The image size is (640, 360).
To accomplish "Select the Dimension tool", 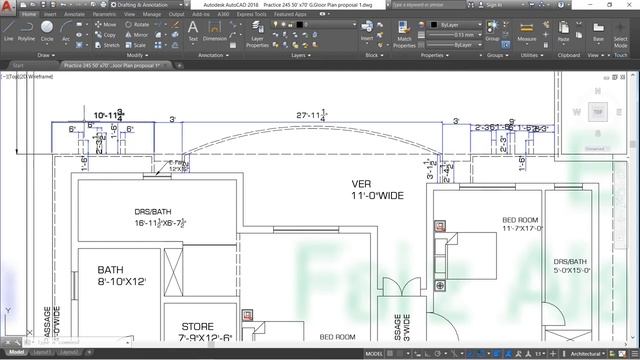I will tap(214, 31).
